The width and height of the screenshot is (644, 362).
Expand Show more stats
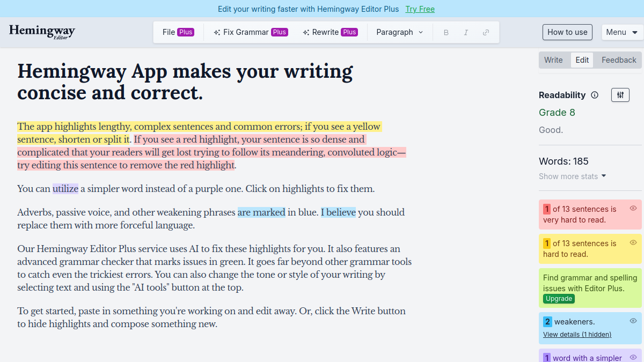pos(573,176)
